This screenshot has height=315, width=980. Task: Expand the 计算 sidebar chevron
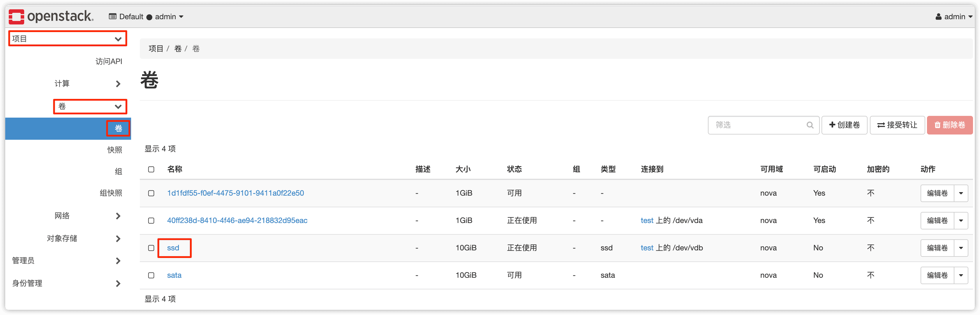tap(118, 84)
